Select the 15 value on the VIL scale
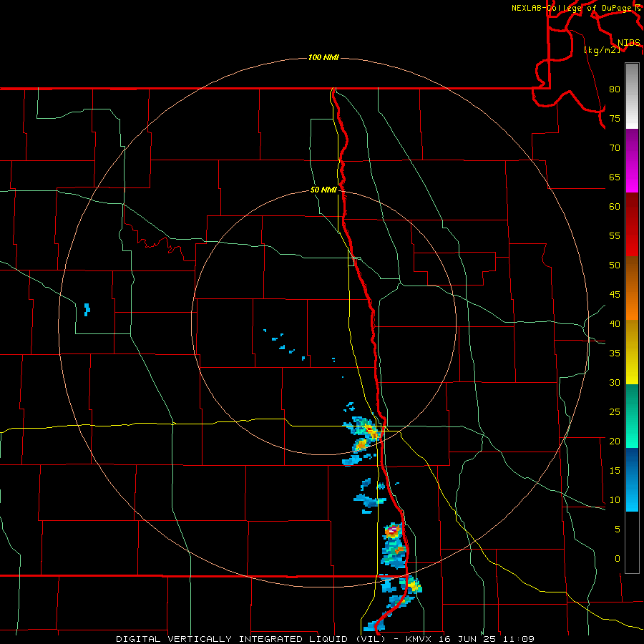 click(x=615, y=471)
